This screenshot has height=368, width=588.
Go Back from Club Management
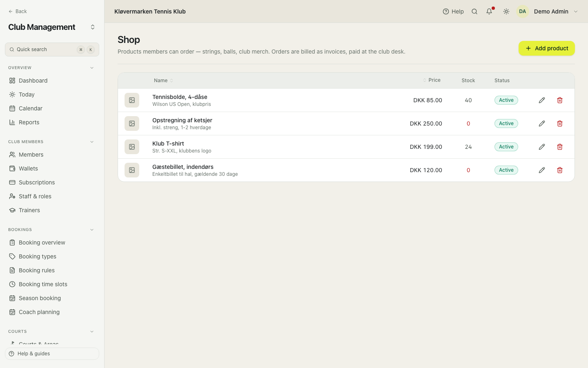click(x=18, y=11)
